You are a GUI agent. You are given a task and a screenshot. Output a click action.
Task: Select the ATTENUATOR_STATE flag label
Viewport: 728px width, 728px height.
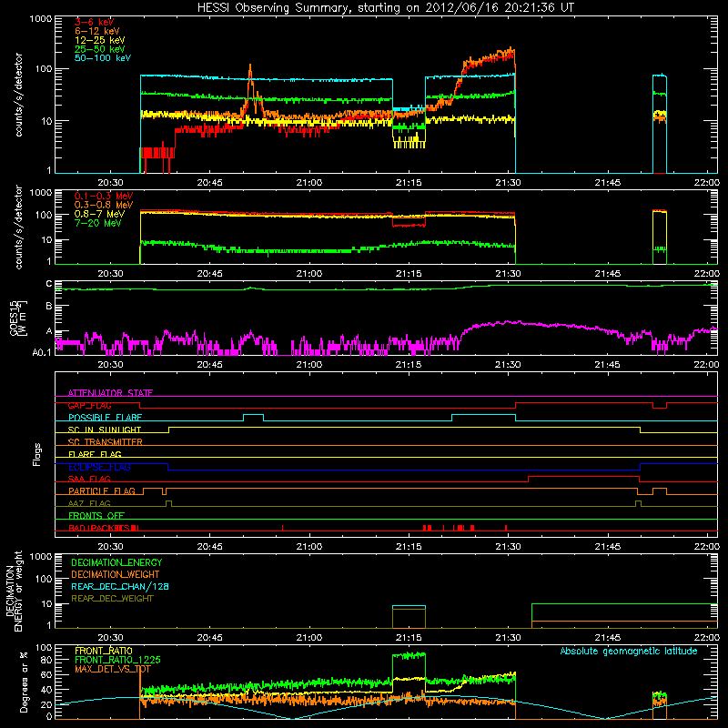(110, 393)
